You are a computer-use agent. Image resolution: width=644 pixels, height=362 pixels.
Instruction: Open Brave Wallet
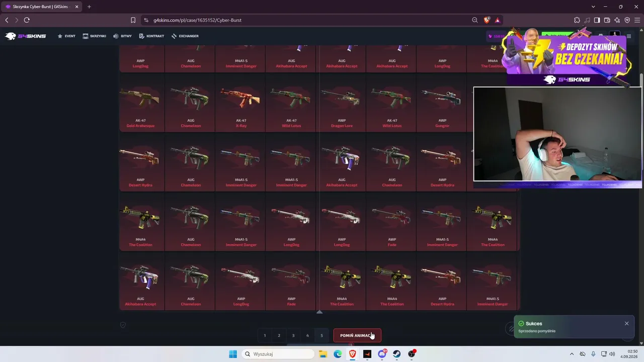pyautogui.click(x=607, y=20)
